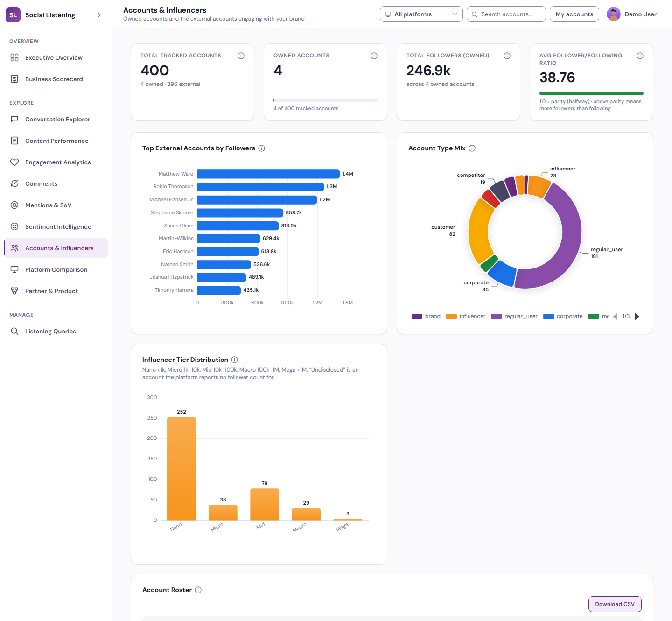
Task: Click the customer donut segment
Action: pos(478,231)
